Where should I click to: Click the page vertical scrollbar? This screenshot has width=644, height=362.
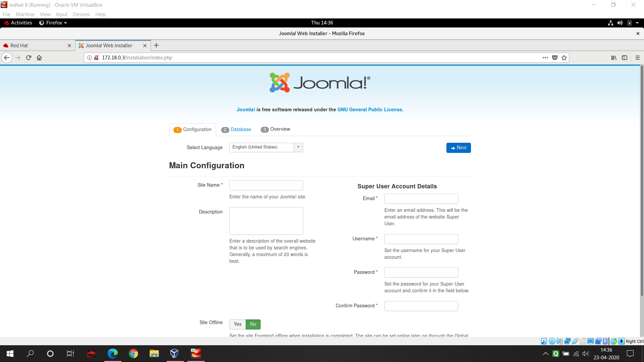(642, 181)
